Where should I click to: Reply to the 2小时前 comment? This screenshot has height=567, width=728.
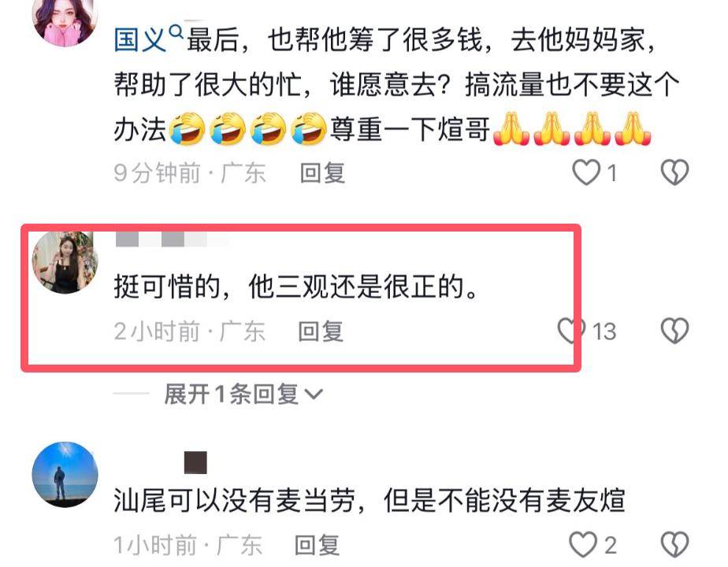[321, 332]
